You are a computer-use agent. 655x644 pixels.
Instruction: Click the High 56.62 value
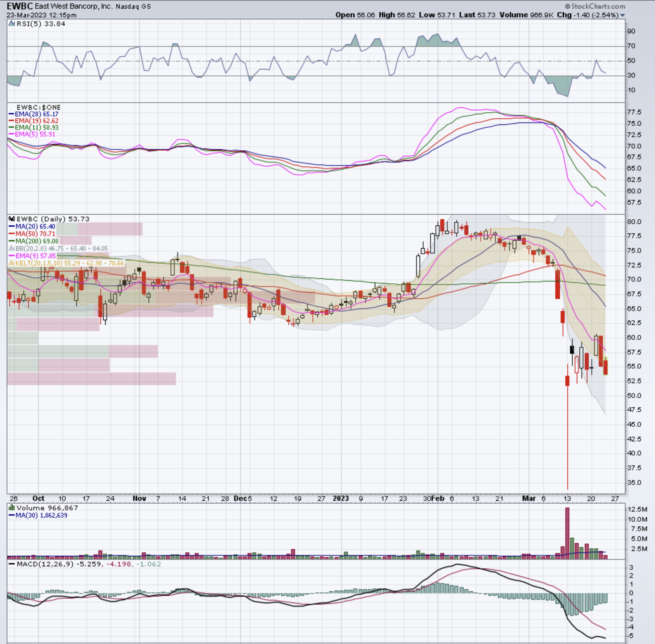397,15
